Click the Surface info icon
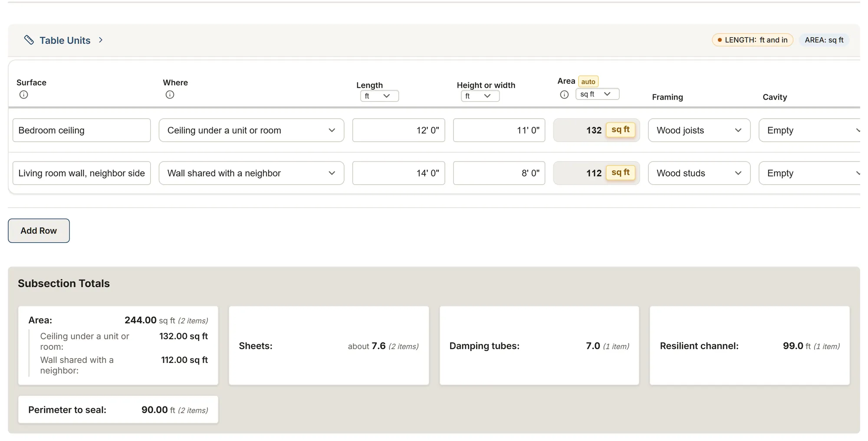The image size is (868, 441). [24, 95]
